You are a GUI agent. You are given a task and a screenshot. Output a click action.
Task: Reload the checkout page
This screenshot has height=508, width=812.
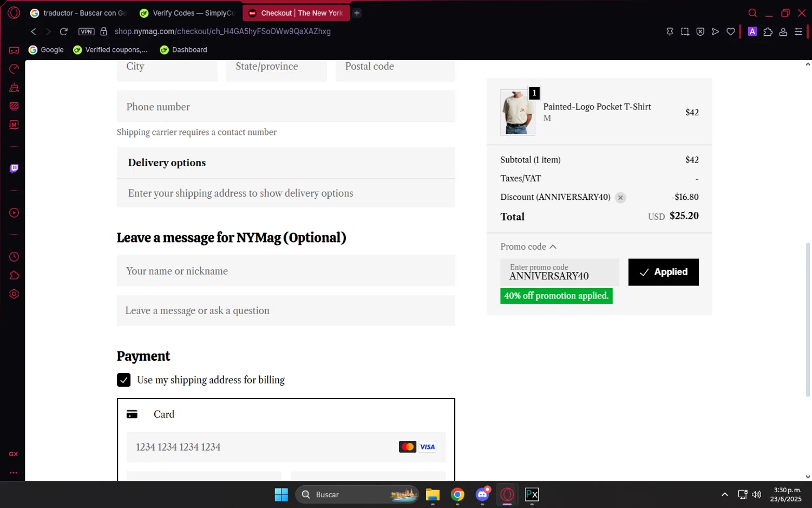(x=63, y=31)
